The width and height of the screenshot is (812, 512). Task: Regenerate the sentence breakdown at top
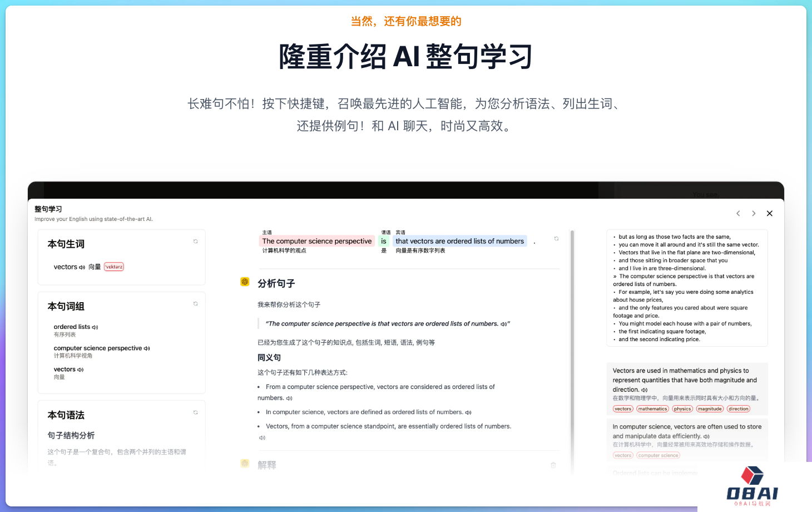556,239
